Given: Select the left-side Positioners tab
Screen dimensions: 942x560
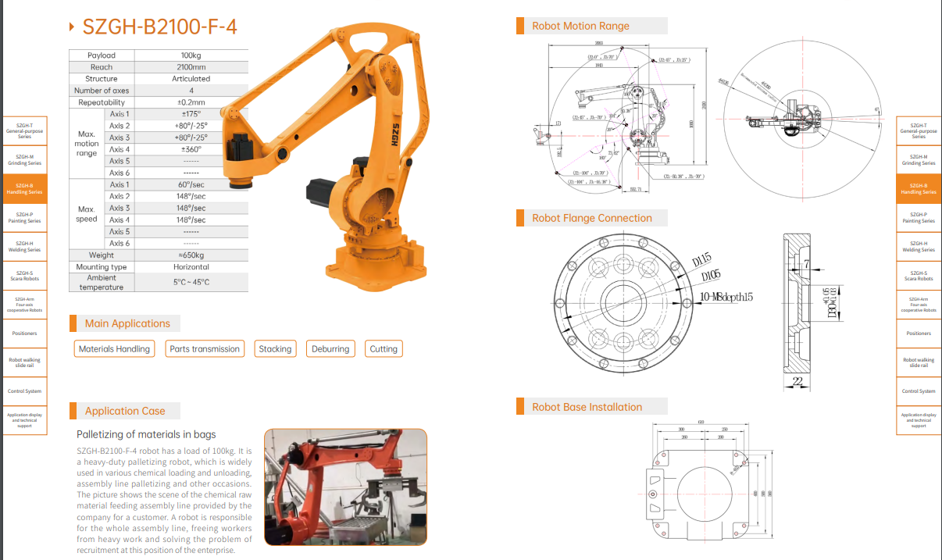Looking at the screenshot, I should click(23, 333).
